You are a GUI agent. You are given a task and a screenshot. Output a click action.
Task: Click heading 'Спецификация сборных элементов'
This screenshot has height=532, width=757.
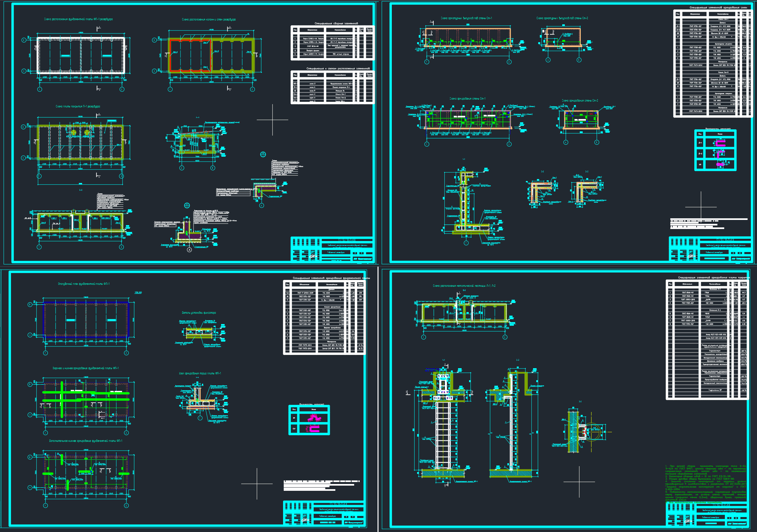coord(336,23)
